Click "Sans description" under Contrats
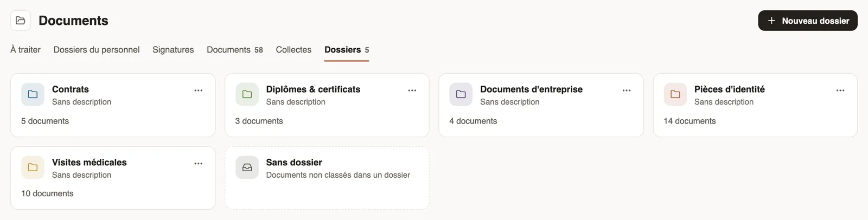Screen dimensions: 868x220 (x=81, y=102)
